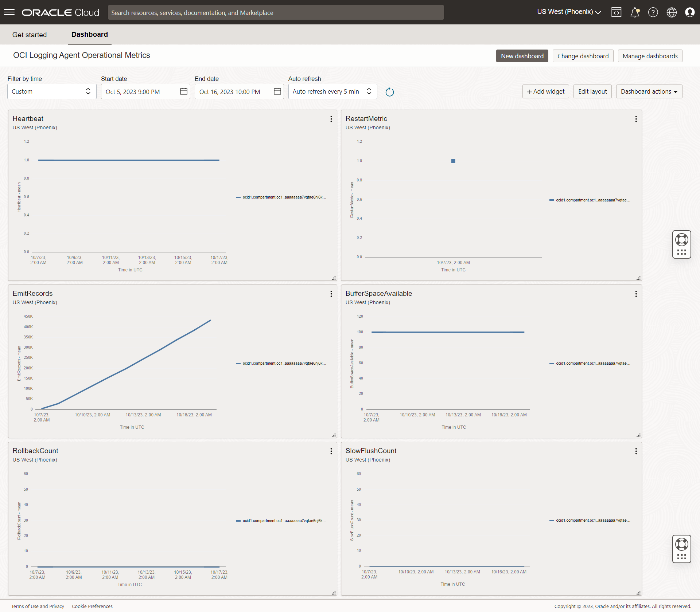Open the notifications bell
This screenshot has height=612, width=700.
pos(635,12)
